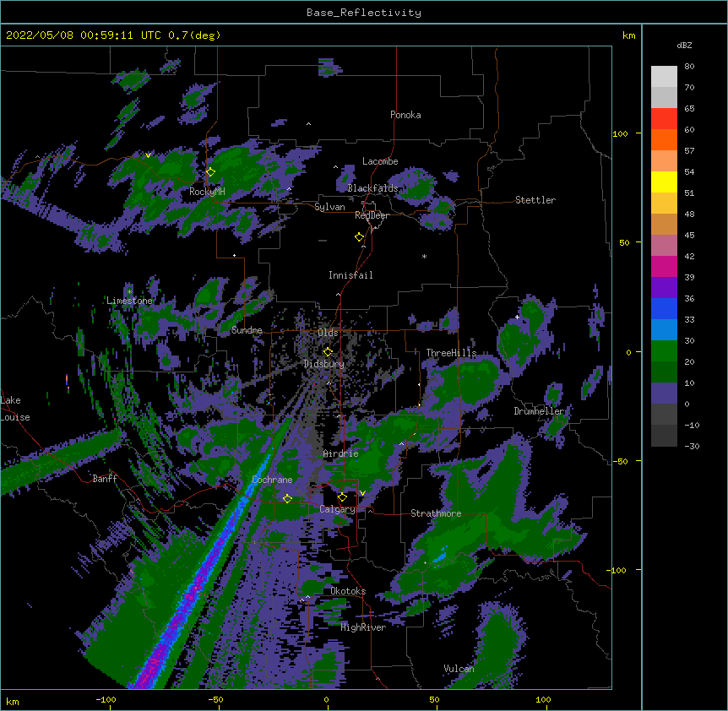Click the Innisfail city label
The image size is (728, 711).
[350, 275]
